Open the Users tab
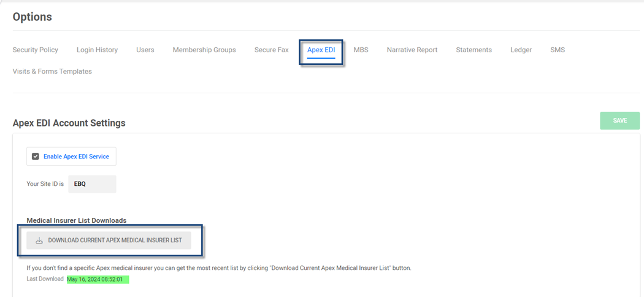This screenshot has width=644, height=297. pyautogui.click(x=145, y=50)
